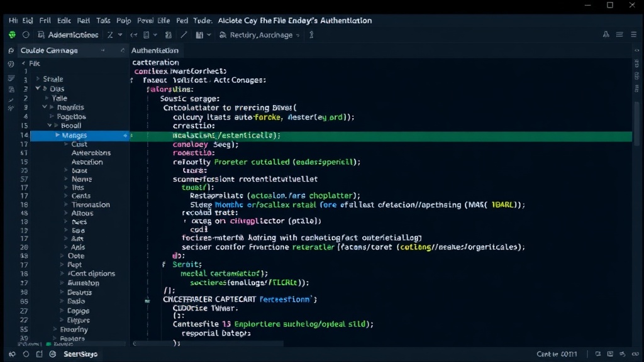Click the columns layout toolbar icon
This screenshot has width=644, height=362.
click(199, 35)
